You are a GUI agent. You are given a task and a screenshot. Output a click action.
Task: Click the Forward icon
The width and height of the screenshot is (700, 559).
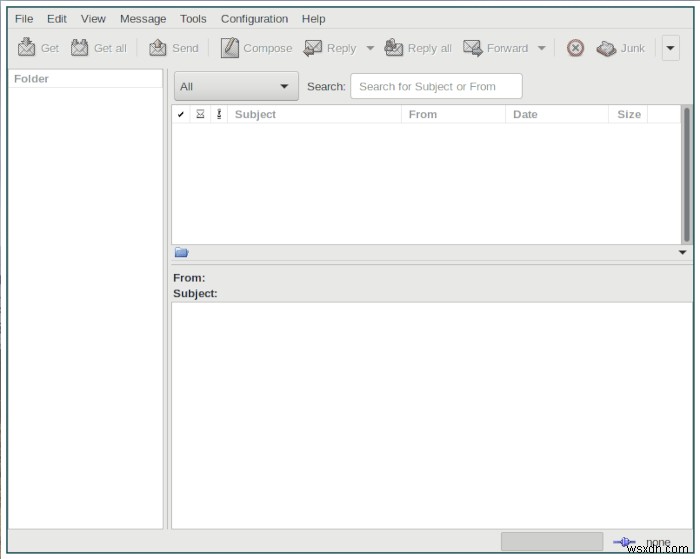click(x=473, y=48)
